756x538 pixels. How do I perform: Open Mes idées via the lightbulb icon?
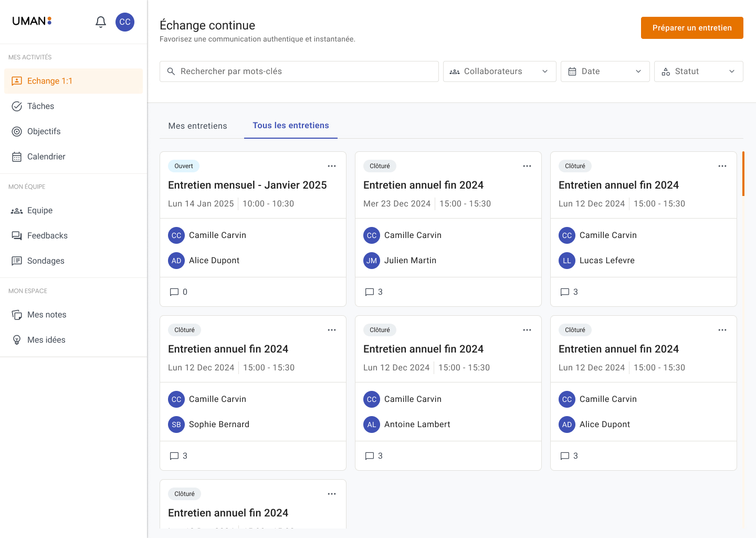point(16,339)
